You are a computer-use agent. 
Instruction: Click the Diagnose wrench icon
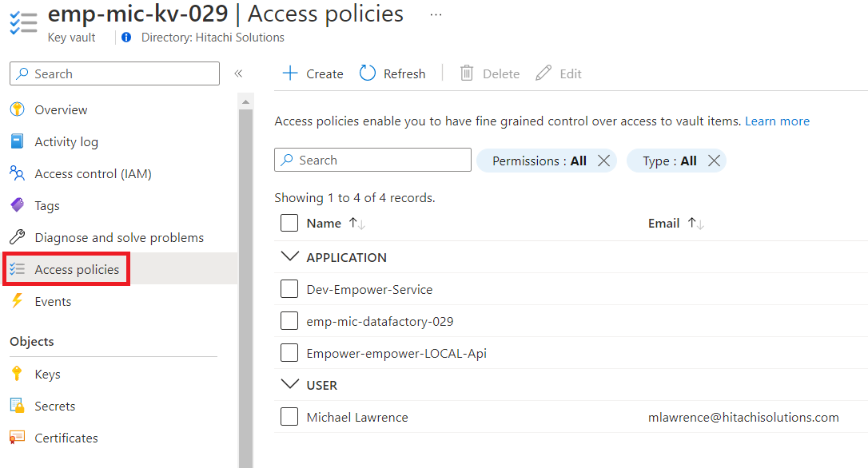(17, 237)
